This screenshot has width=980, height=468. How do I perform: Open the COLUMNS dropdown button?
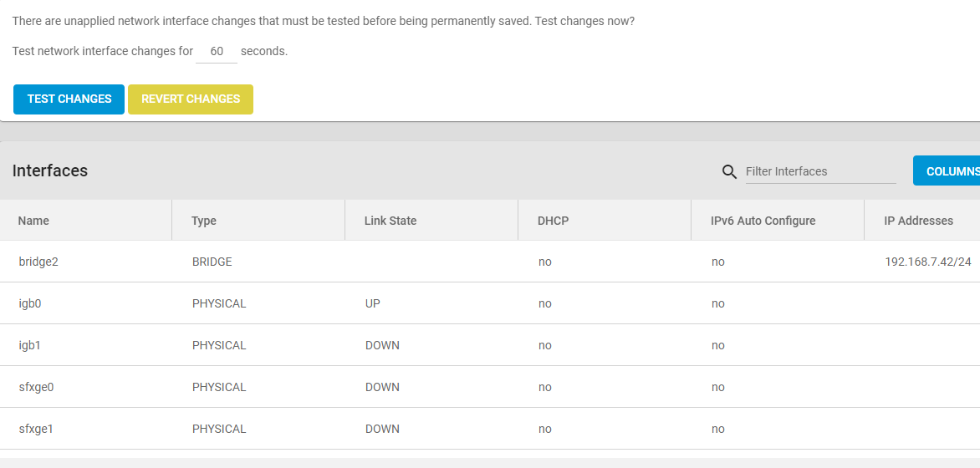947,170
